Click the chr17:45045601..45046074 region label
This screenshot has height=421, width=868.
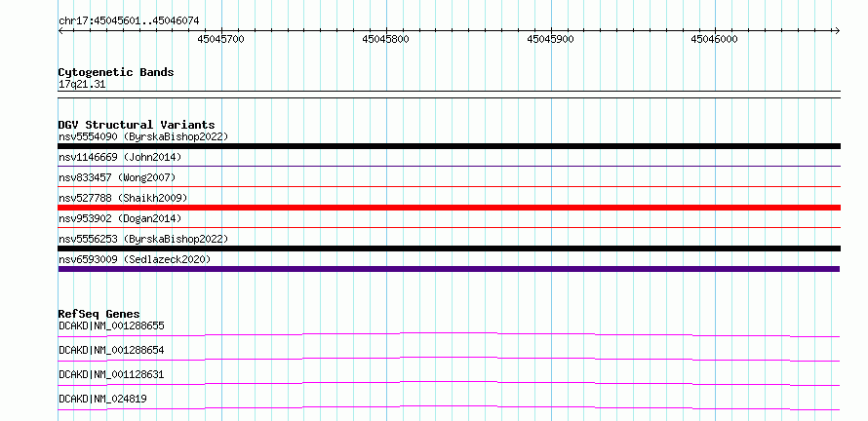click(129, 21)
